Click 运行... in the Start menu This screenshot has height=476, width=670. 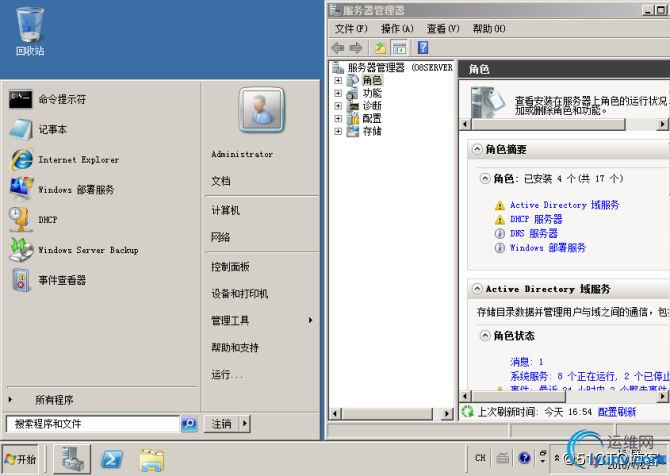227,375
